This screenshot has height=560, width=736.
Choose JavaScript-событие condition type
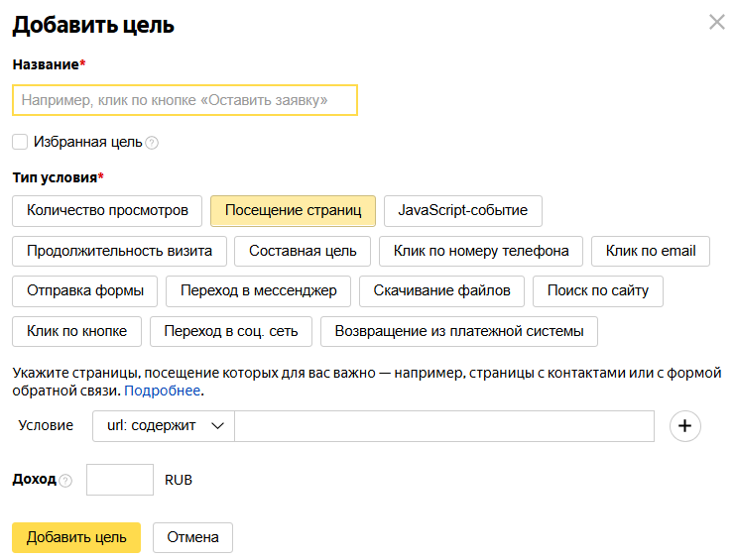point(462,211)
